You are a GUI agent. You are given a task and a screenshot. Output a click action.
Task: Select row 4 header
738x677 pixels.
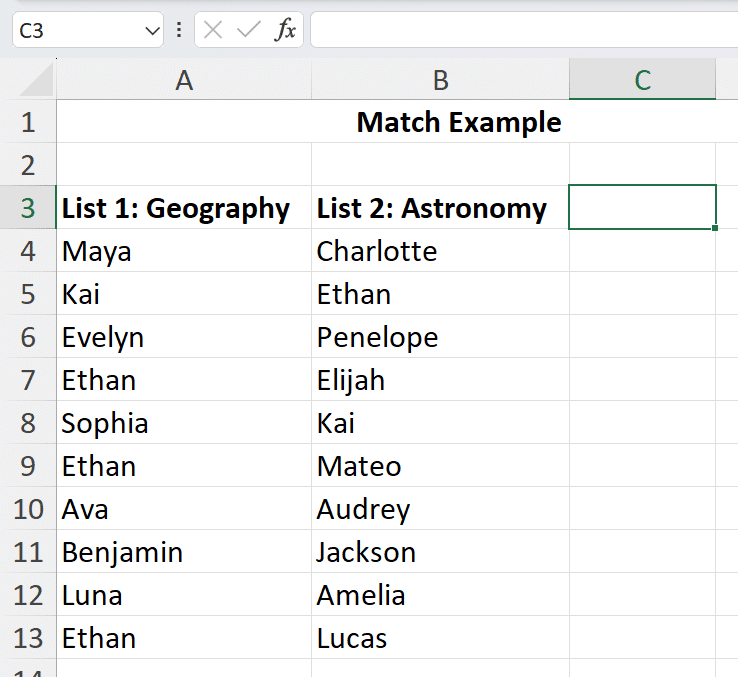point(28,250)
